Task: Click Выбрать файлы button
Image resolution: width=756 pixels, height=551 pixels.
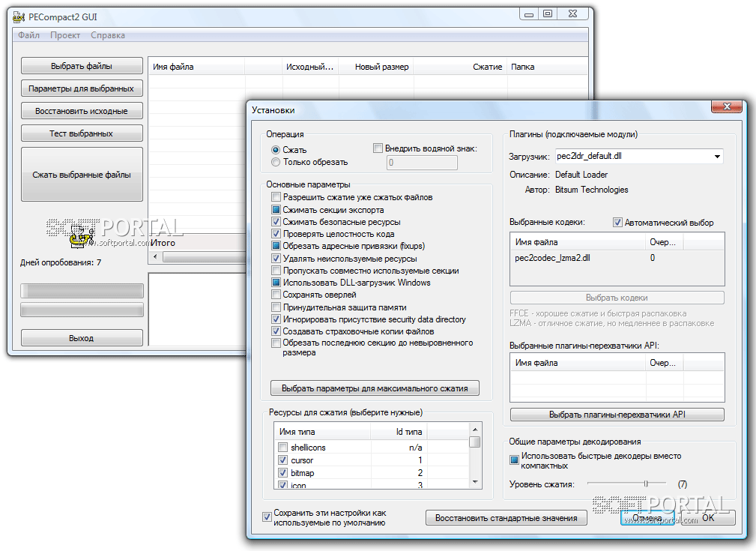Action: [x=82, y=66]
